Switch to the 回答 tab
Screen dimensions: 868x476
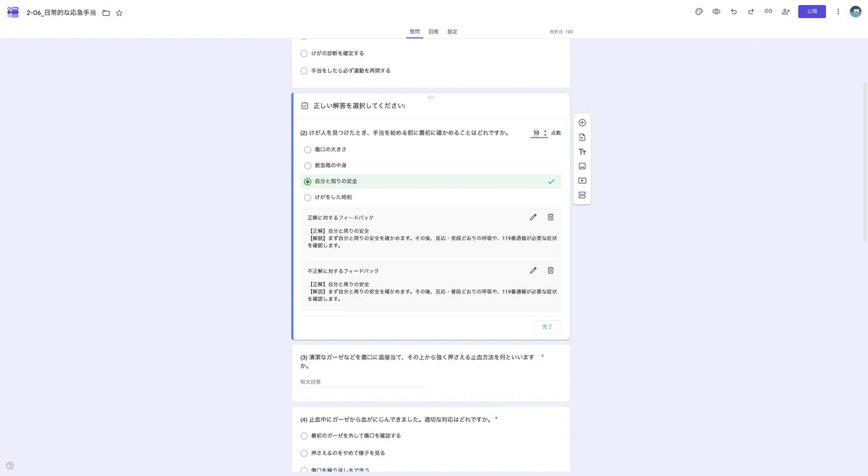coord(433,32)
